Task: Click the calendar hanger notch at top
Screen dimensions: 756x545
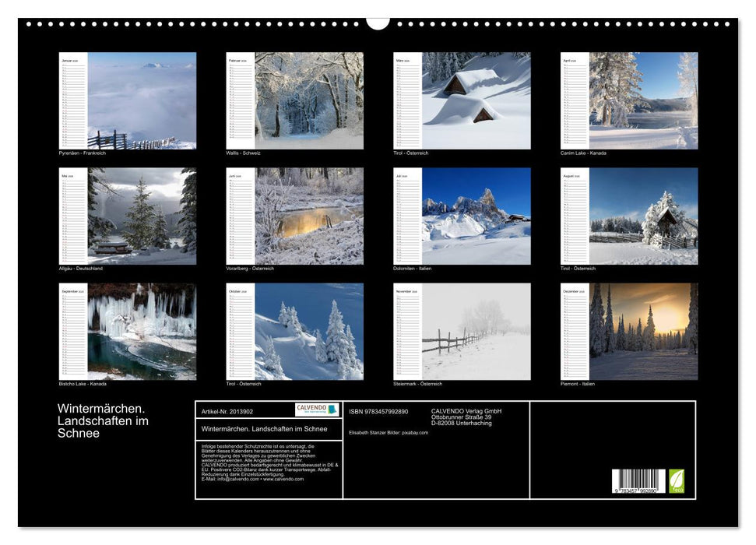Action: [x=378, y=22]
